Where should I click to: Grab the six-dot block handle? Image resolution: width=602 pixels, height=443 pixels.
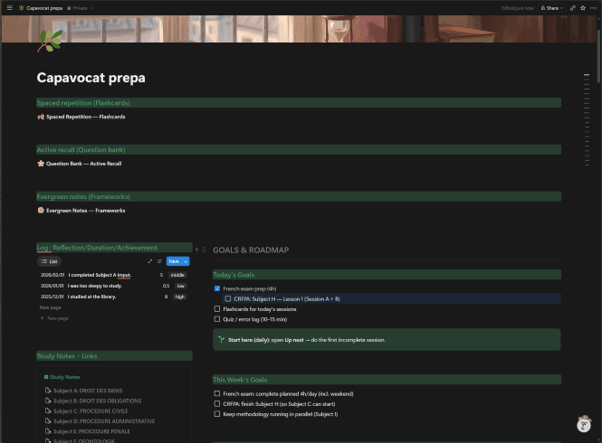pos(204,250)
